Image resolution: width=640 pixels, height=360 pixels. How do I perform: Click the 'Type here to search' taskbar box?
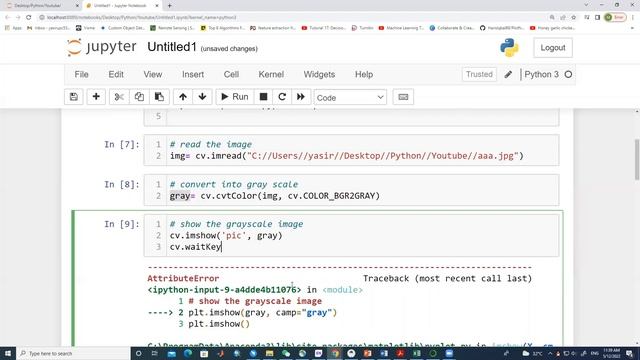[73, 353]
